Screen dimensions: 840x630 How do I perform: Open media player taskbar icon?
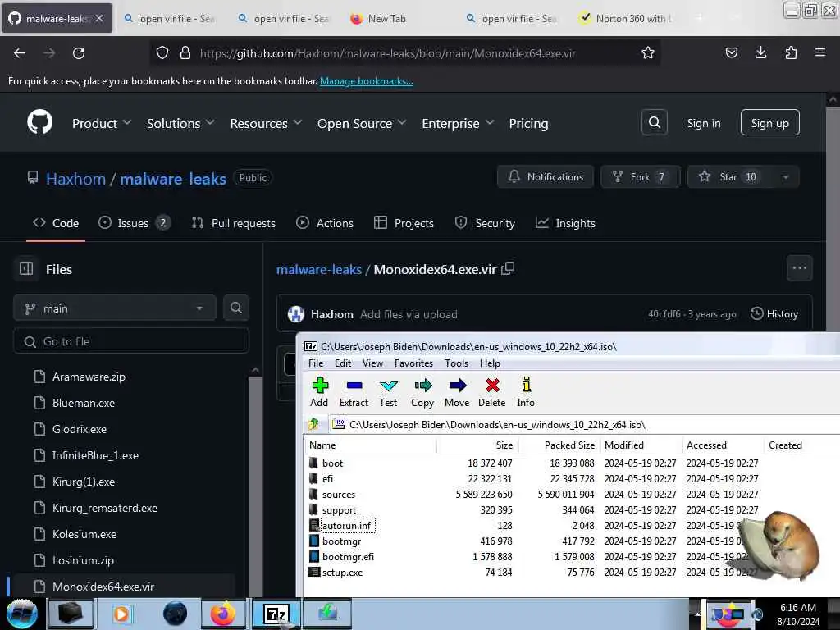121,614
